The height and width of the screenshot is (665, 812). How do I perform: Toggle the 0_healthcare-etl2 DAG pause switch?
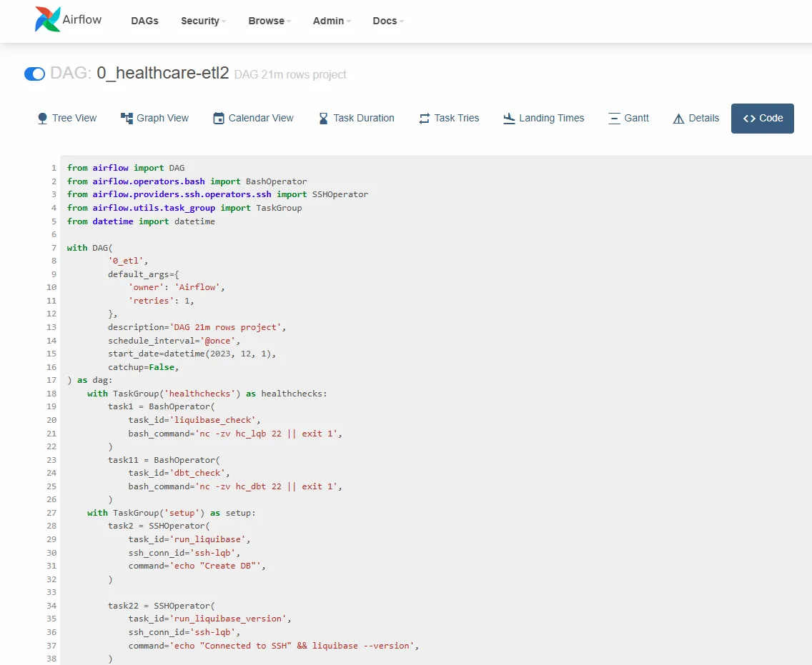point(35,74)
